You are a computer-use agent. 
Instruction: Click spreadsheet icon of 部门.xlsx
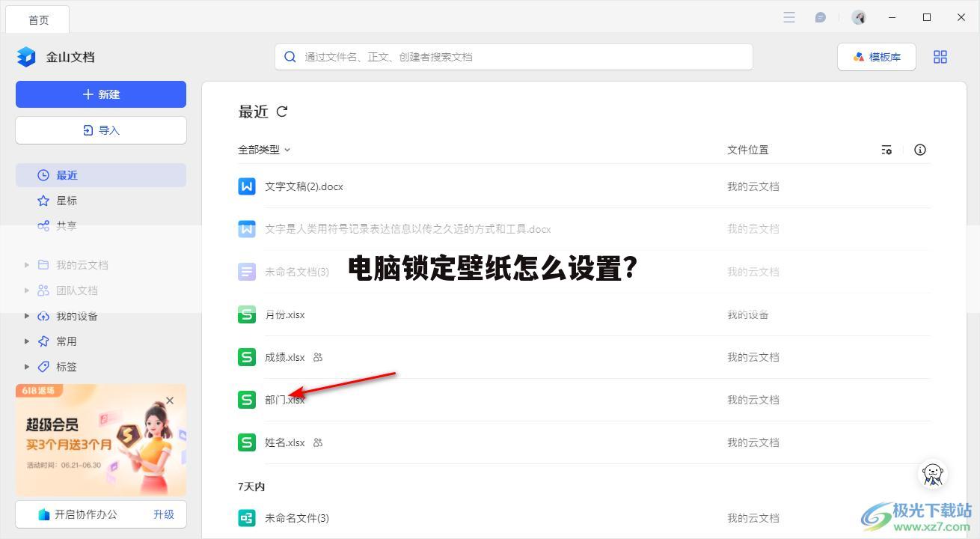(247, 400)
